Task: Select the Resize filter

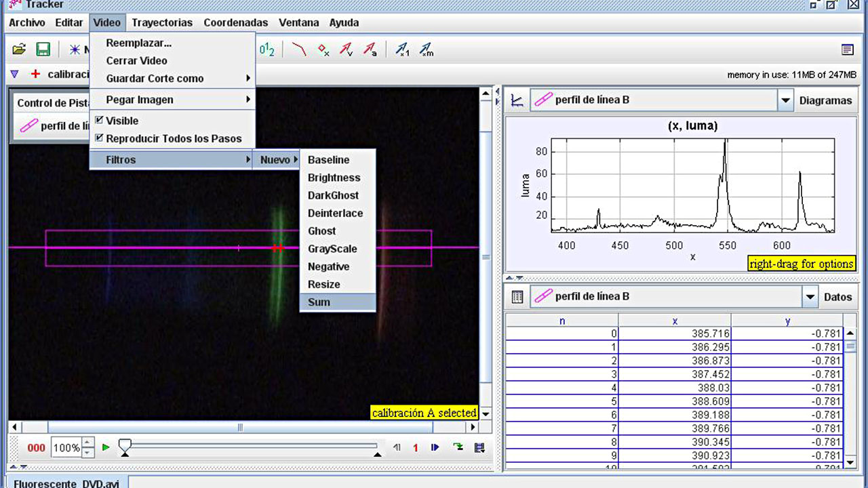Action: point(338,284)
